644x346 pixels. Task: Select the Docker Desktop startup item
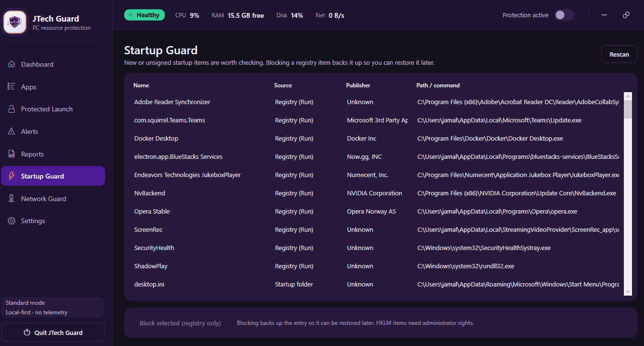click(x=376, y=139)
